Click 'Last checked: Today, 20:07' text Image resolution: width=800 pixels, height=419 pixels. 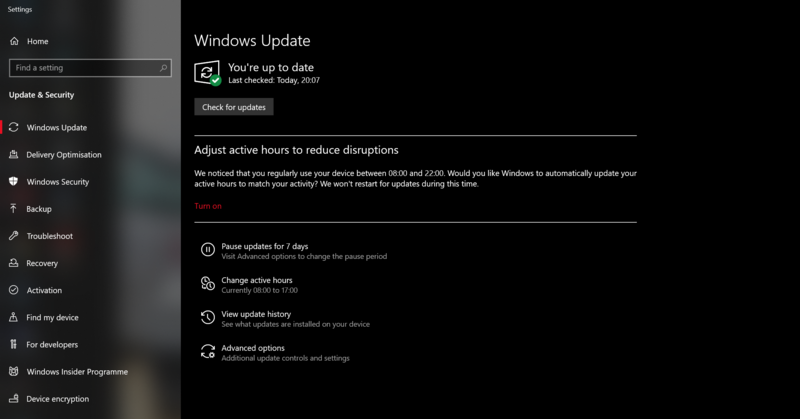[x=274, y=80]
